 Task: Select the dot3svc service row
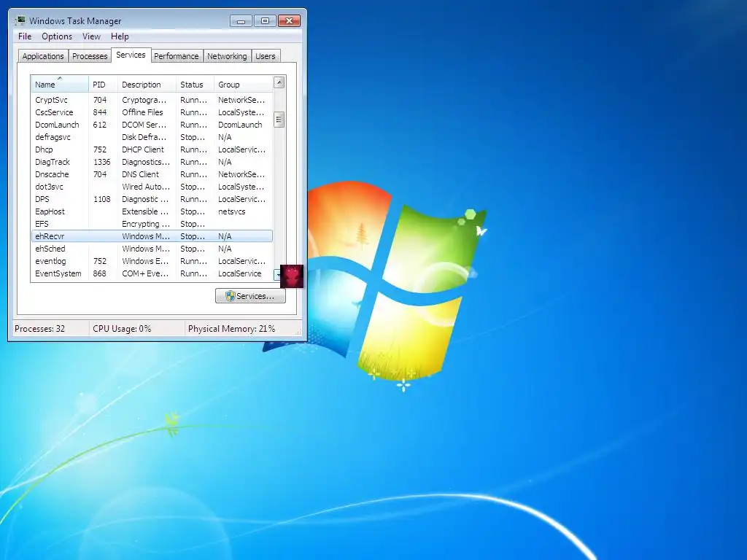pyautogui.click(x=152, y=187)
